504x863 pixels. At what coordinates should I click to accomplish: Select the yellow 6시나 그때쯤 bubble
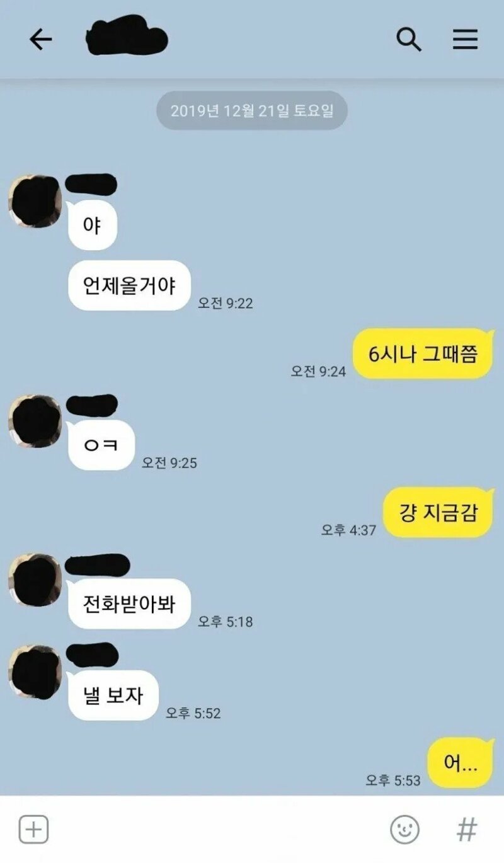pos(423,353)
